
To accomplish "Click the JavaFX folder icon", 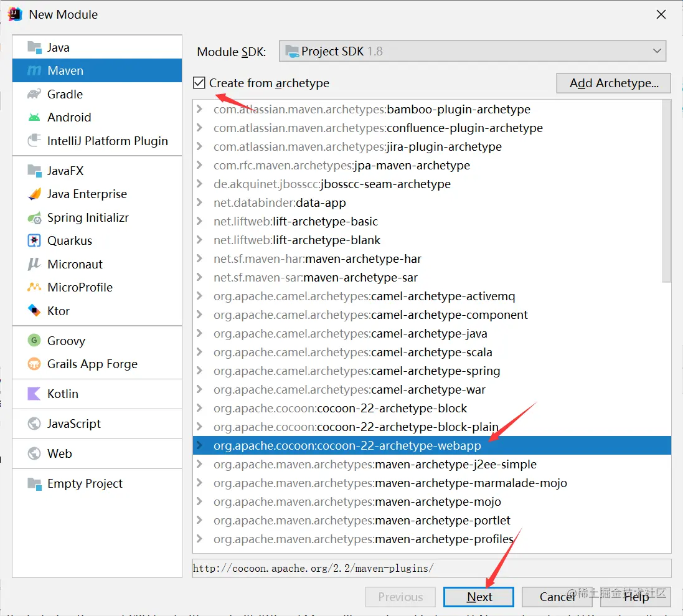I will (34, 170).
